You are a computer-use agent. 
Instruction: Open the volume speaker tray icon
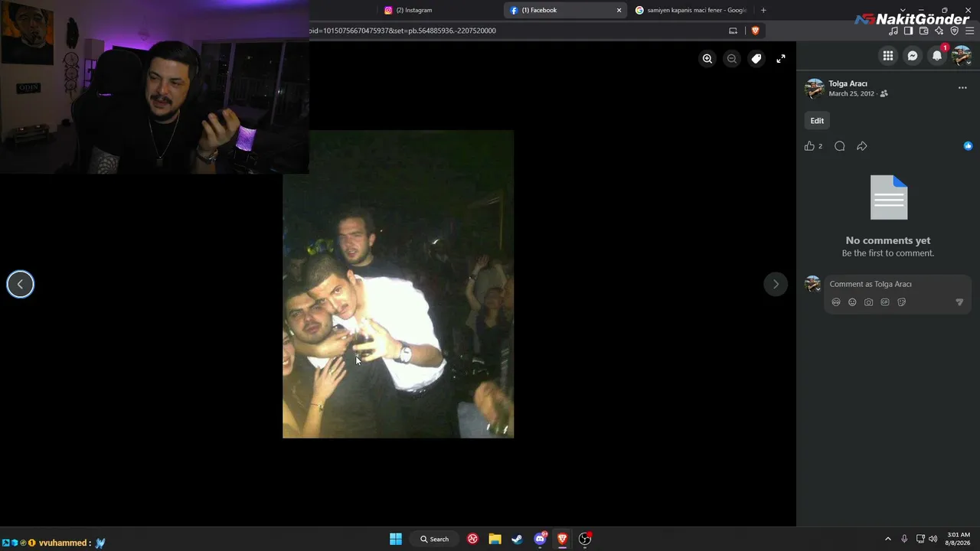[x=933, y=539]
